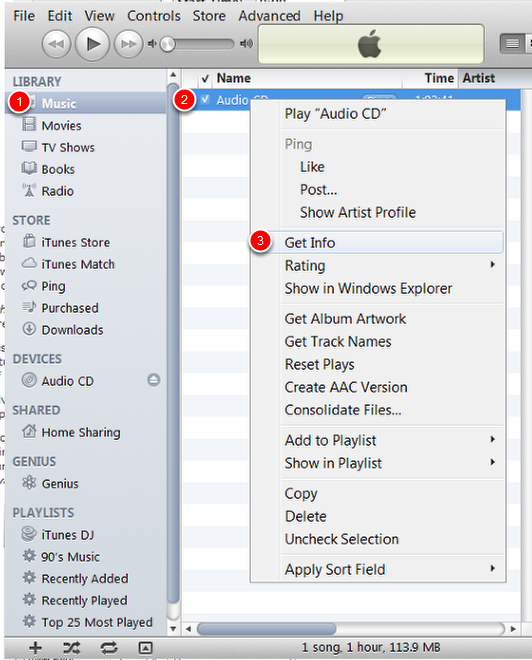Viewport: 532px width, 660px height.
Task: Click the plus button to add playlist
Action: pyautogui.click(x=35, y=648)
